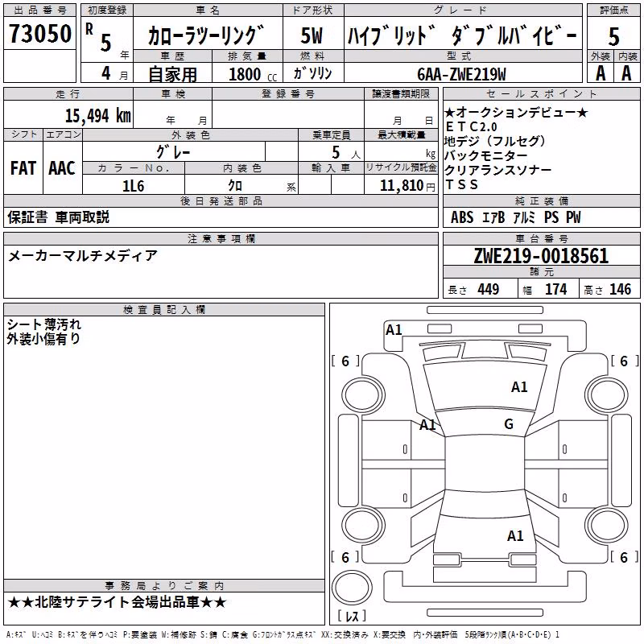
Task: Click the A1 mark at front bumper corner
Action: (394, 330)
